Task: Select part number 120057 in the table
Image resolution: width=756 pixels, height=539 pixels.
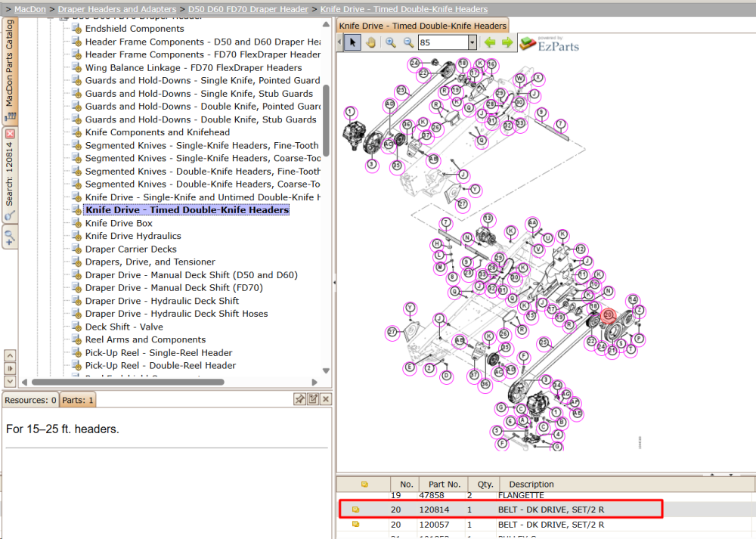Action: tap(434, 525)
